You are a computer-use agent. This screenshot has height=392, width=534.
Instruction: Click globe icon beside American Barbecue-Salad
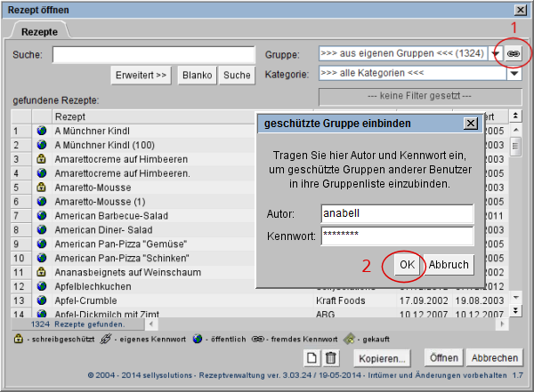tap(41, 216)
